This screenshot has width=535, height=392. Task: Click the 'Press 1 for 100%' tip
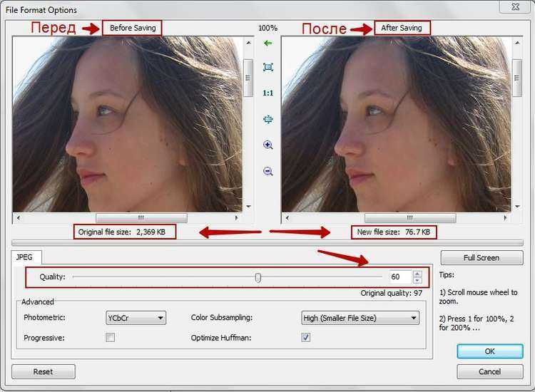click(x=477, y=323)
